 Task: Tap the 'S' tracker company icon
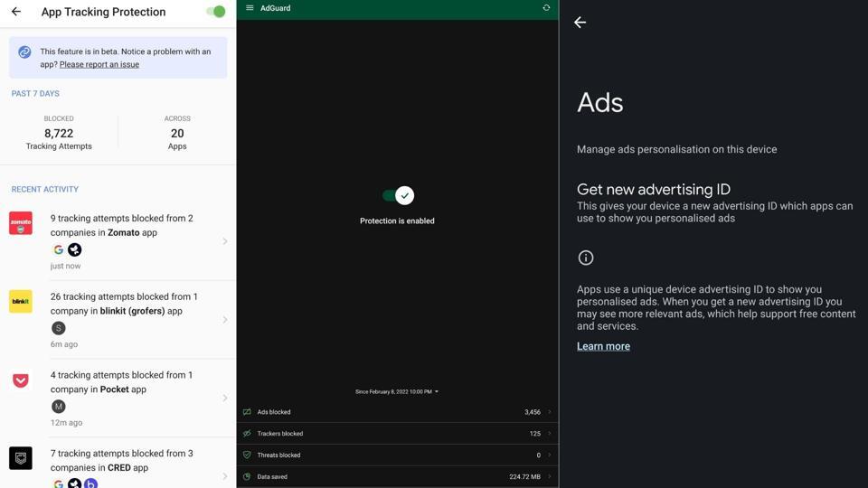tap(58, 328)
